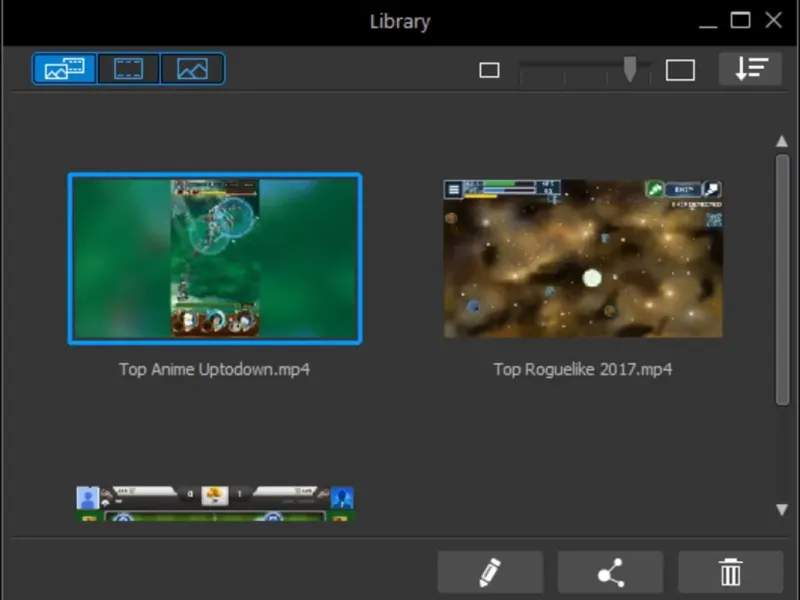The height and width of the screenshot is (600, 800).
Task: Click the large thumbnail size icon
Action: [x=680, y=70]
